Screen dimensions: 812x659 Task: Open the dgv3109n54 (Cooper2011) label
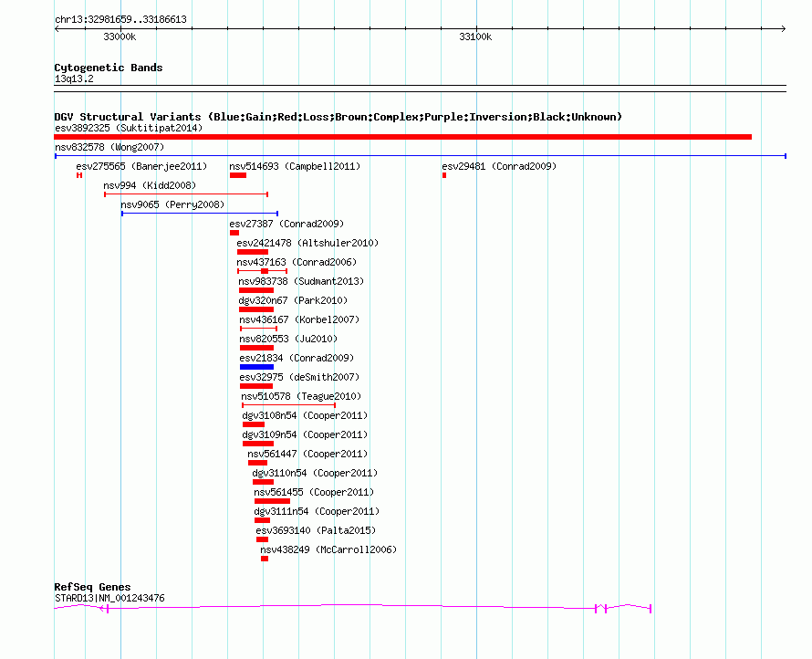(305, 434)
